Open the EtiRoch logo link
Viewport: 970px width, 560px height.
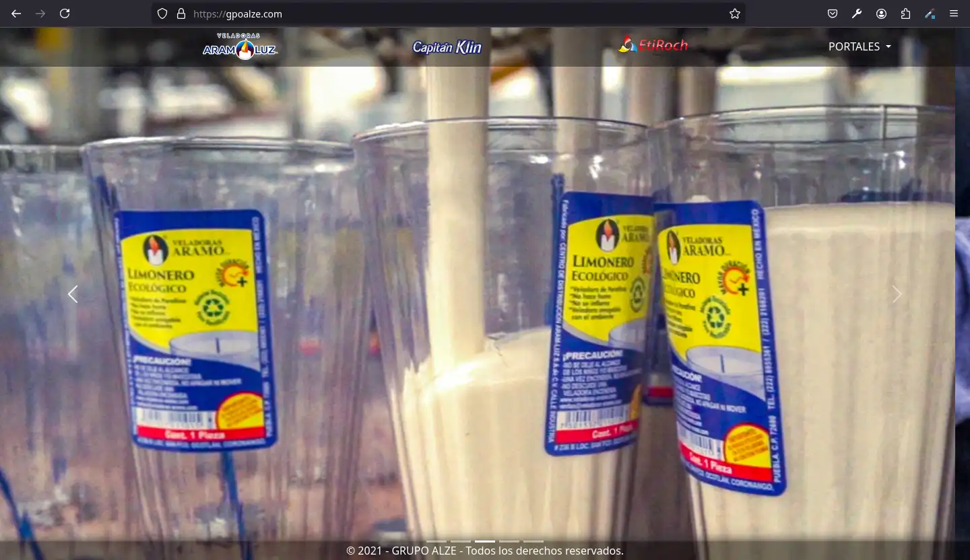(653, 45)
